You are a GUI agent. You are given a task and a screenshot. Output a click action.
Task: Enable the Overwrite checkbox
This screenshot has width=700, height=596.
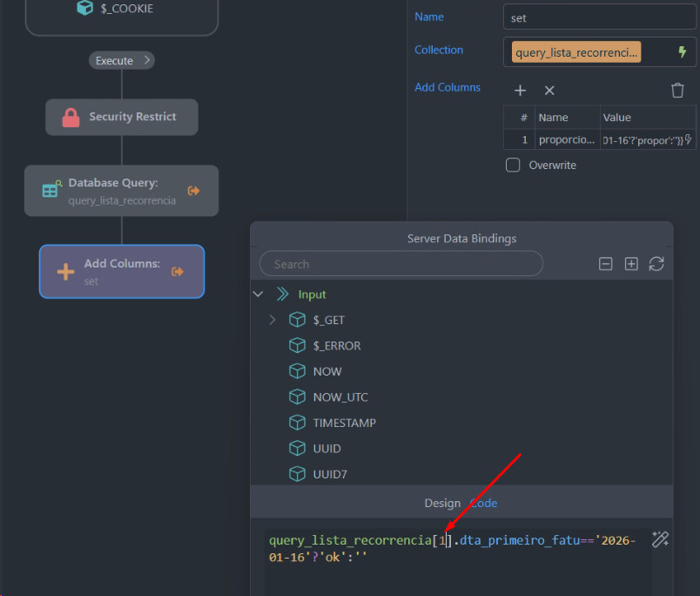(x=514, y=165)
